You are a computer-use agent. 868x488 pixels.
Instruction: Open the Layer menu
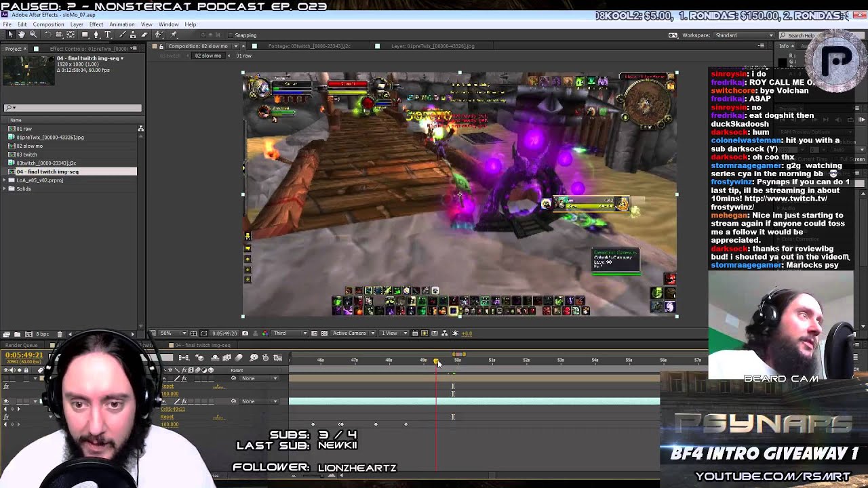click(x=77, y=24)
